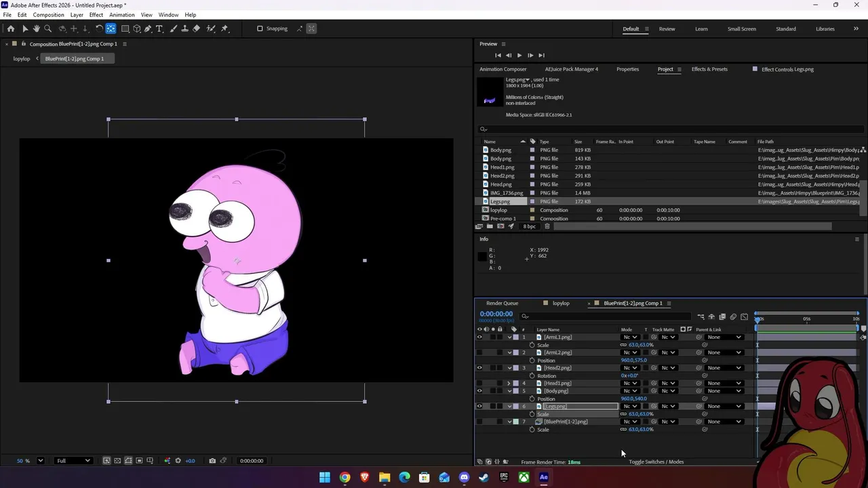Select the Roto Brush tool
The image size is (868, 488).
[x=211, y=28]
